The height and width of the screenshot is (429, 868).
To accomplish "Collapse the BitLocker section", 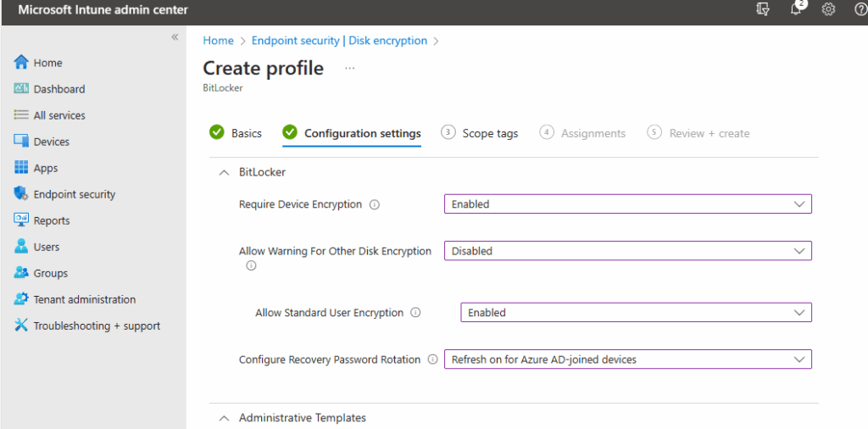I will pos(225,172).
